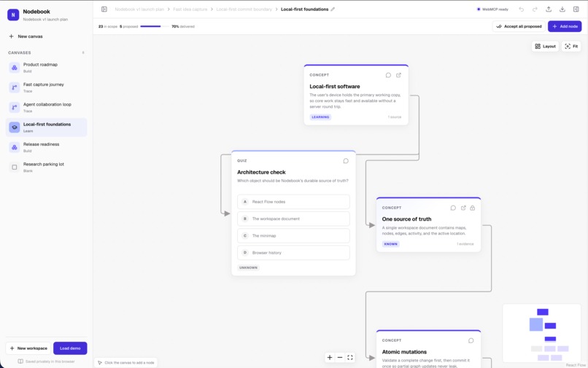
Task: Rename canvas via pencil icon beside title
Action: 333,9
